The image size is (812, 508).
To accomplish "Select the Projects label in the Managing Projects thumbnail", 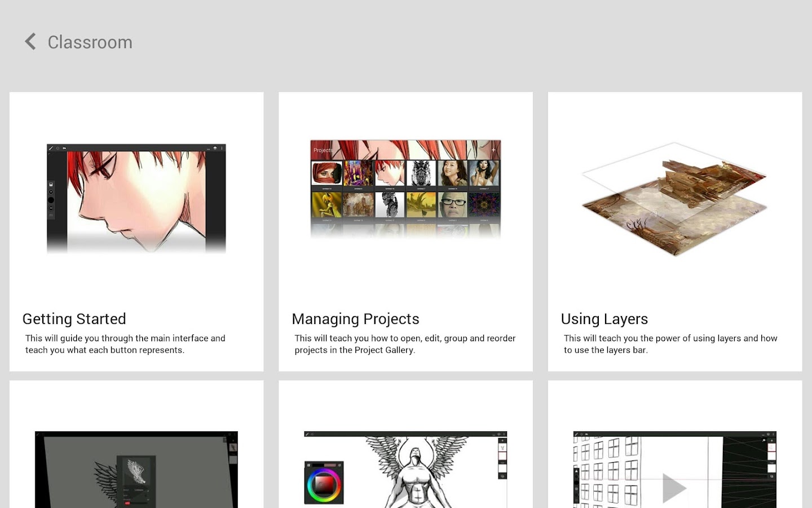I will click(x=323, y=150).
